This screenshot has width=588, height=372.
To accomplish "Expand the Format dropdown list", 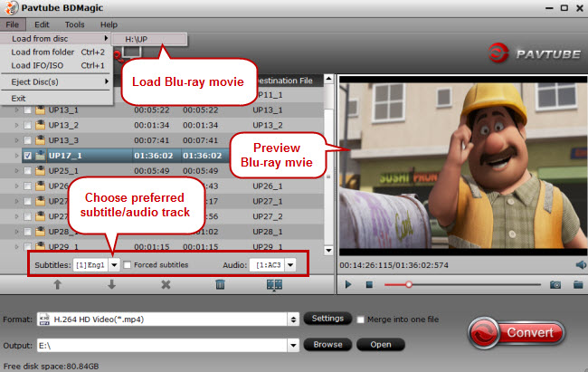I will pos(293,320).
